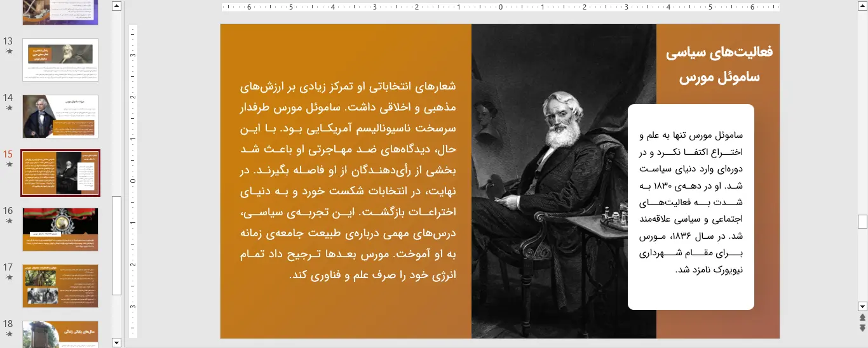Click the Previous Slide double-arrow button
Image resolution: width=868 pixels, height=348 pixels.
[862, 317]
